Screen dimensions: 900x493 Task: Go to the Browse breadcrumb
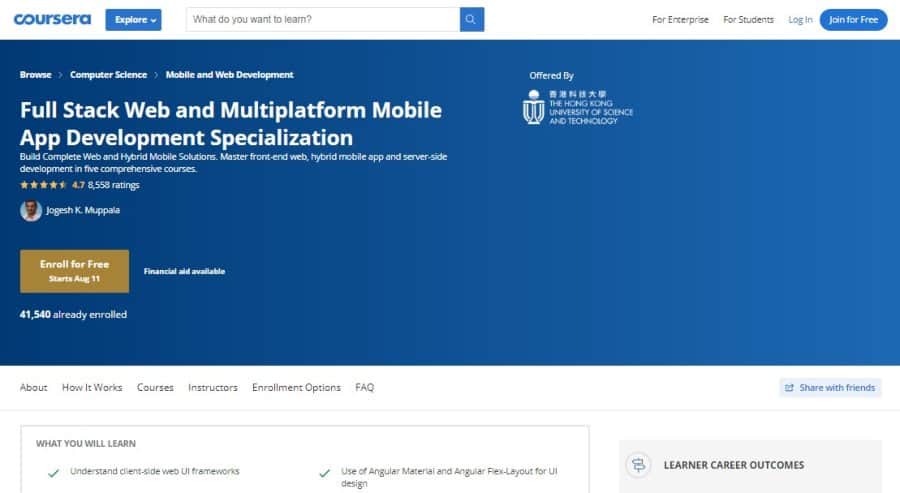[36, 75]
